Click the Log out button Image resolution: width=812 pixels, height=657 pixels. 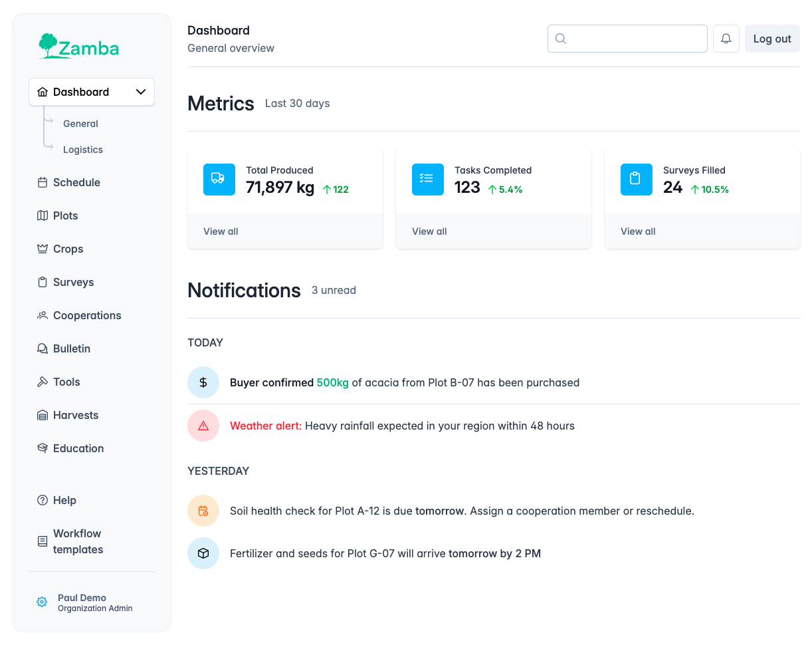pos(772,38)
